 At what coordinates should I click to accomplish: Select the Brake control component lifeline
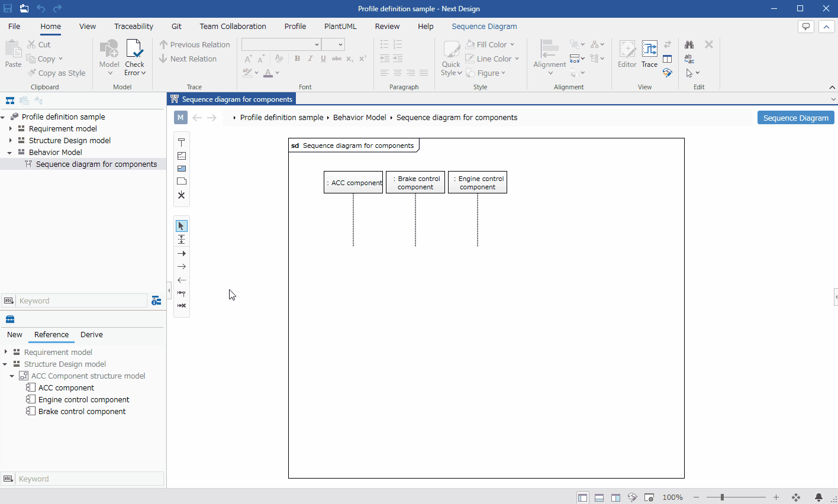tap(415, 182)
